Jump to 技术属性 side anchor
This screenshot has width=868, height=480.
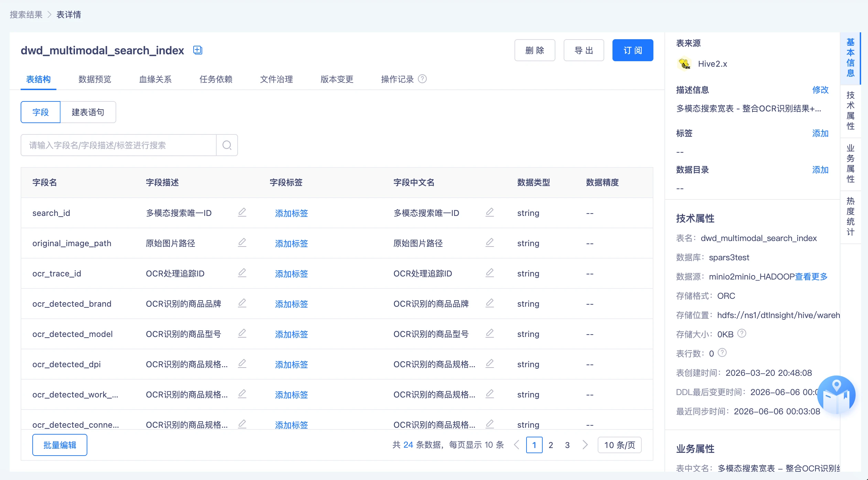[850, 111]
